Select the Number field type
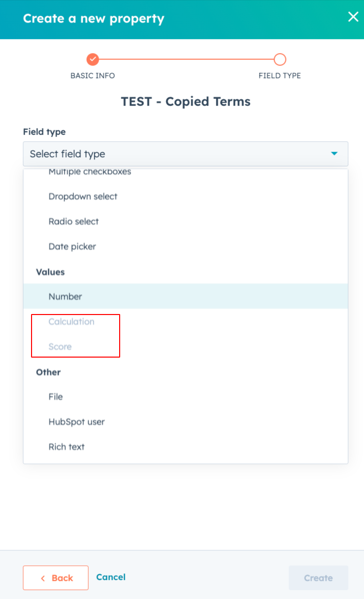 (x=65, y=296)
